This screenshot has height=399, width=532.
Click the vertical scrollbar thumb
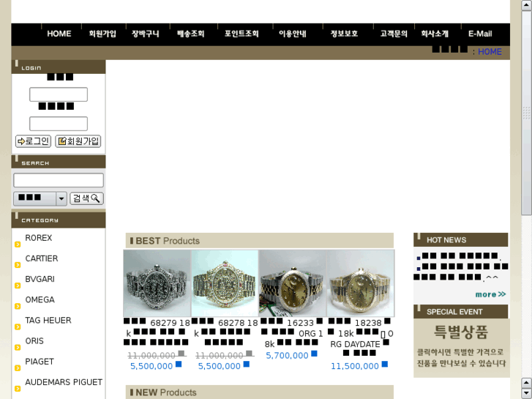pyautogui.click(x=527, y=113)
